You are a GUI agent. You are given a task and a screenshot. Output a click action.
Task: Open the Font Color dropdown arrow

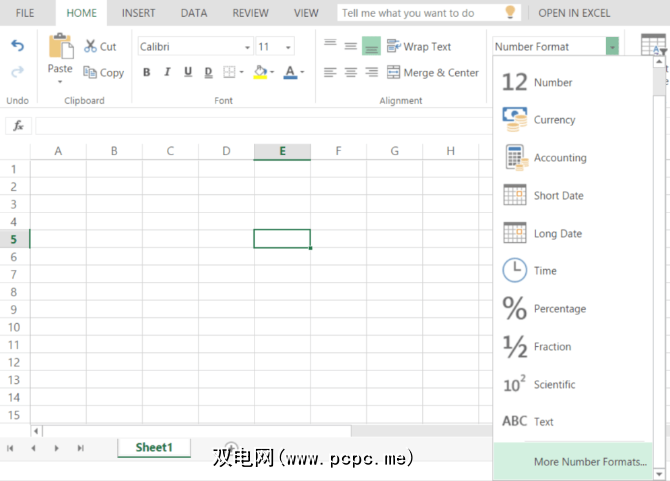tap(302, 72)
